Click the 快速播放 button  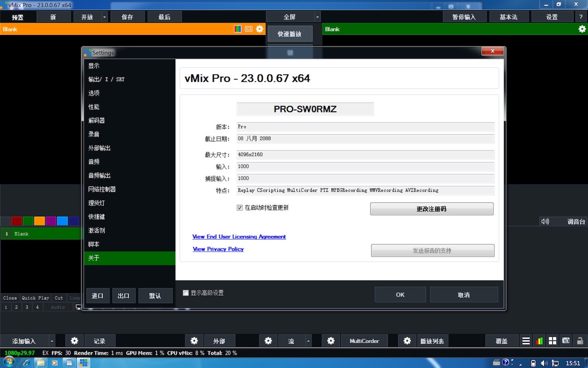[x=290, y=34]
